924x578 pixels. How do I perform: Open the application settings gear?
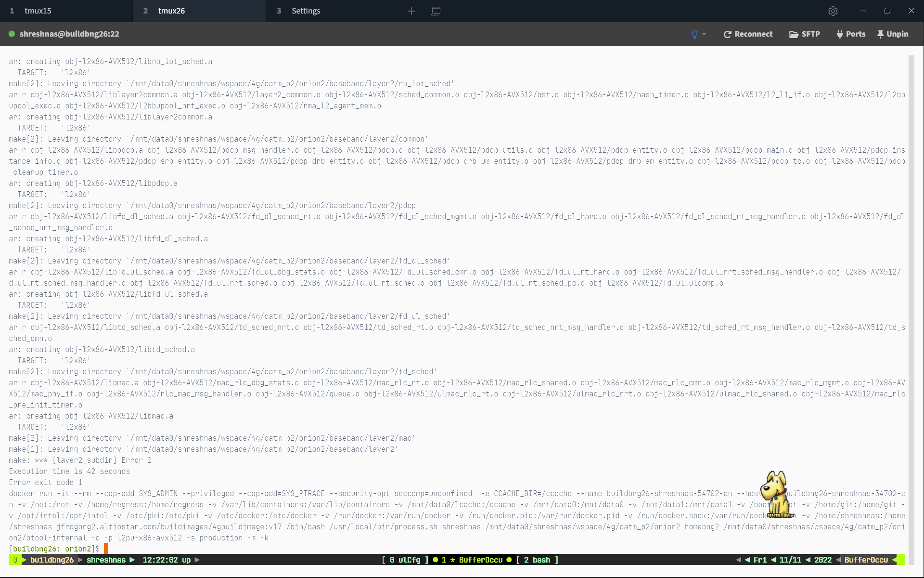(x=833, y=11)
